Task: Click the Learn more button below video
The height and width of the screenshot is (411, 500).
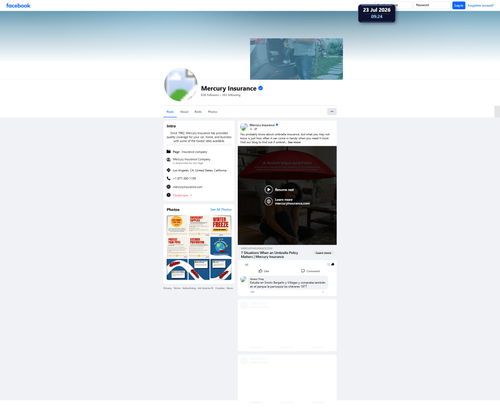Action: [323, 253]
